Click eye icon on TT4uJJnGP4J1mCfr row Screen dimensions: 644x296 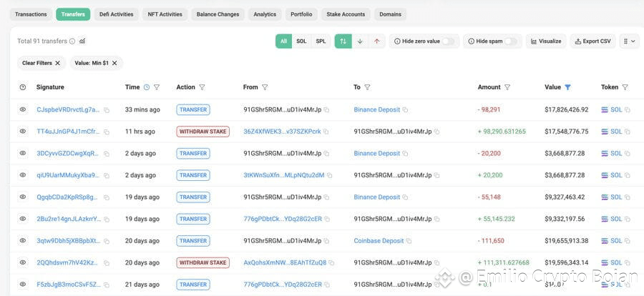point(23,132)
